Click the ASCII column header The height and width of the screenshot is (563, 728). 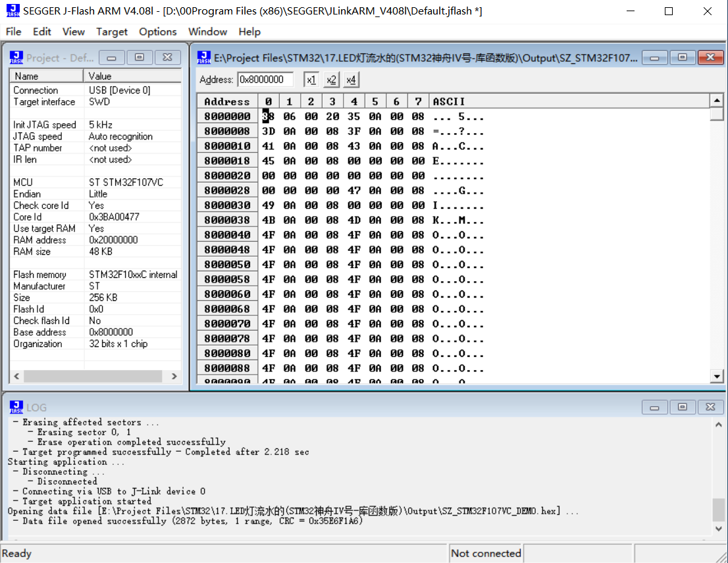coord(569,101)
